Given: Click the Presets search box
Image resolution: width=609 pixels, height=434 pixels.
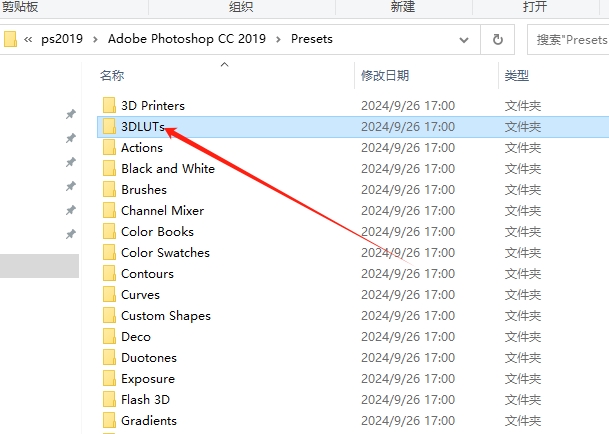Looking at the screenshot, I should tap(568, 40).
